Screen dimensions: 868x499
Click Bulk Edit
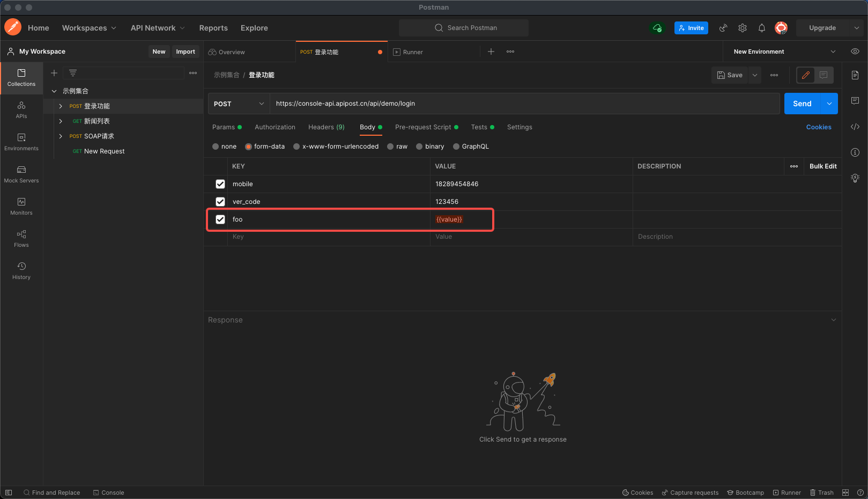coord(823,166)
